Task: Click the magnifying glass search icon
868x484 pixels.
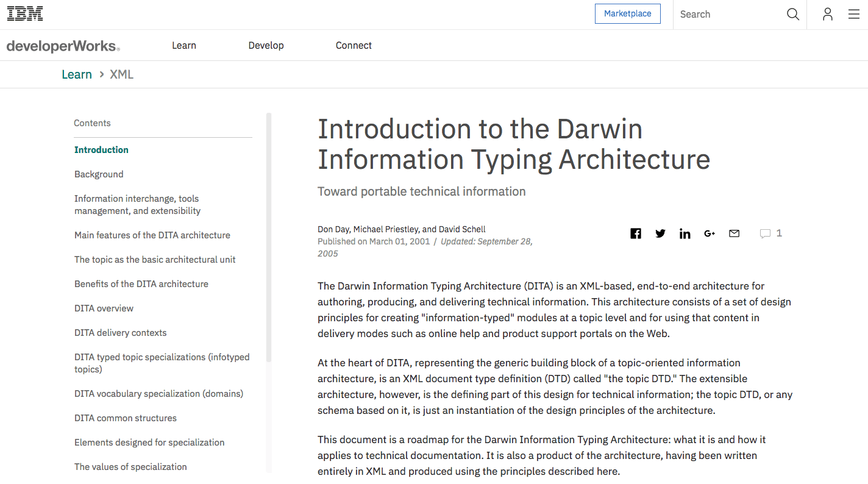Action: (792, 14)
